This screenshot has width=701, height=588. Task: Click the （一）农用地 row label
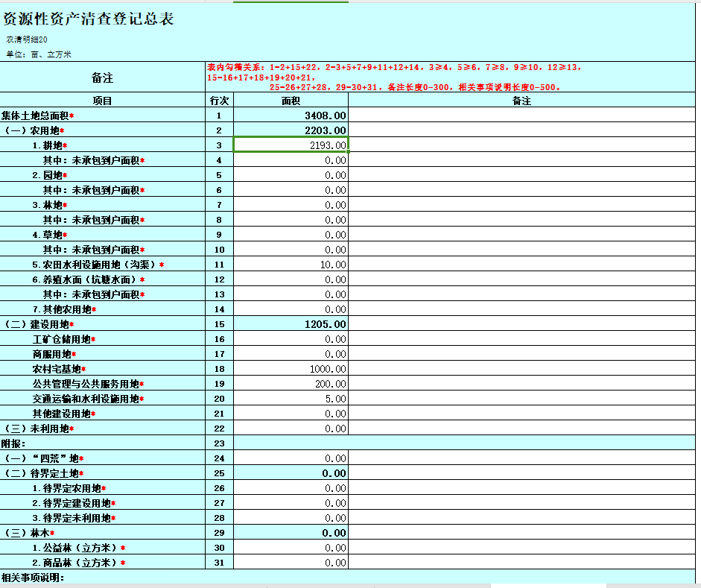point(34,130)
